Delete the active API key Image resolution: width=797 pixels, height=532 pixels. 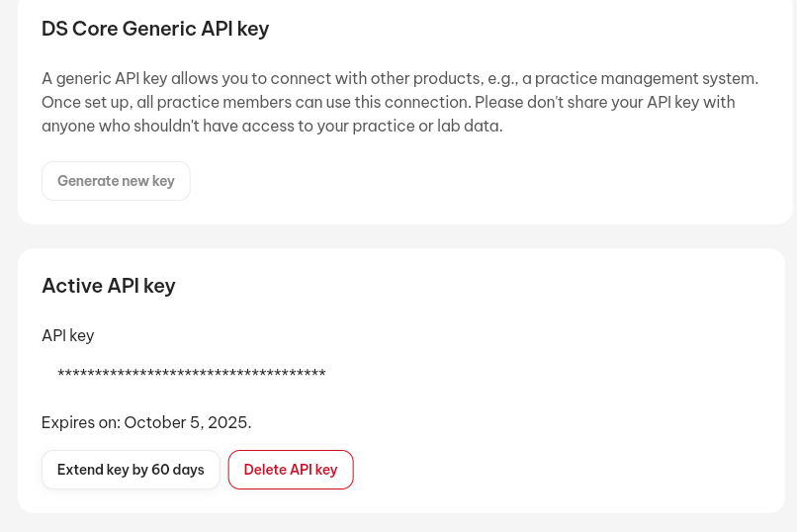tap(291, 470)
